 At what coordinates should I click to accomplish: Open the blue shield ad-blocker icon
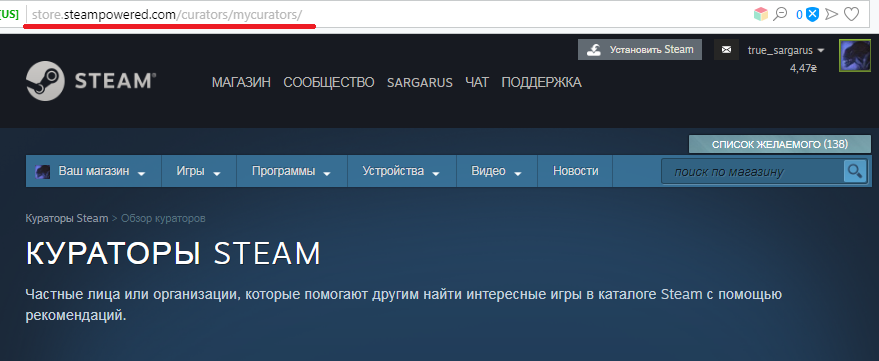click(812, 14)
